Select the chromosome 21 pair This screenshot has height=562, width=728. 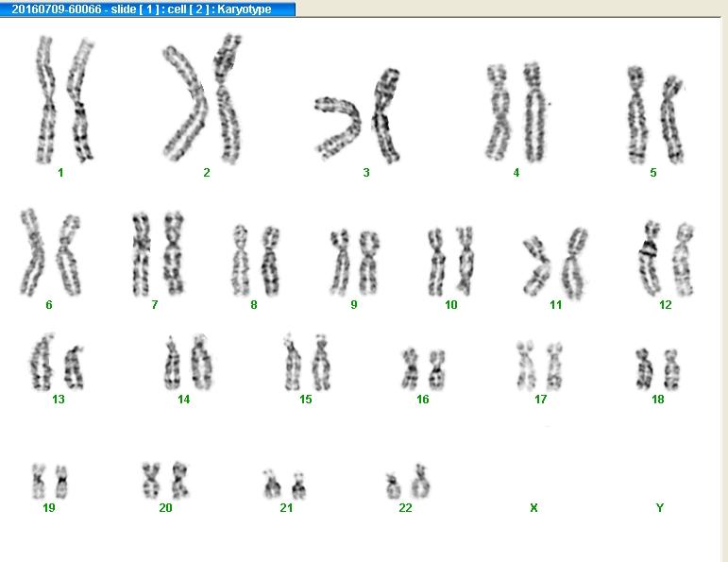(284, 484)
